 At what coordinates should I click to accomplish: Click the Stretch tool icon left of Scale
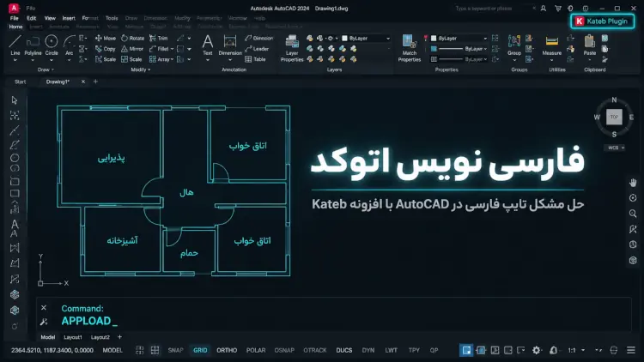(99, 59)
